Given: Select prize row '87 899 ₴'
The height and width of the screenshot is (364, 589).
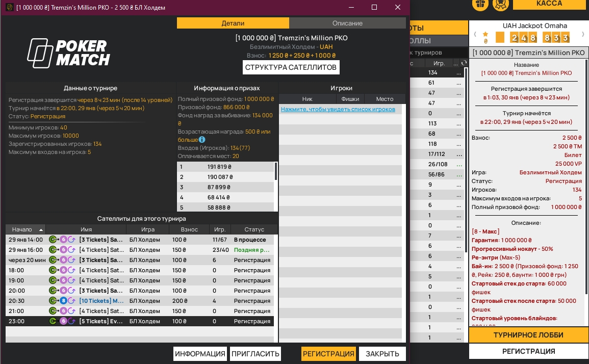Looking at the screenshot, I should 225,187.
